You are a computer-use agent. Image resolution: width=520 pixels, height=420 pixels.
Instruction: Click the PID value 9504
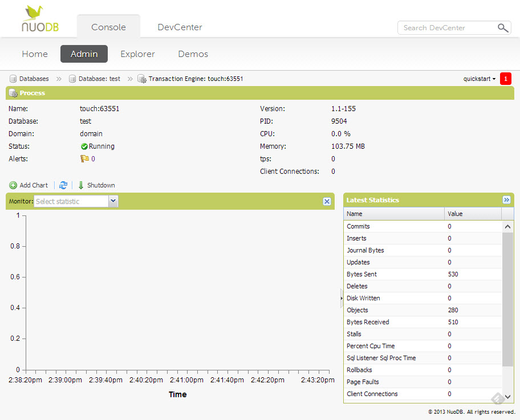(339, 121)
